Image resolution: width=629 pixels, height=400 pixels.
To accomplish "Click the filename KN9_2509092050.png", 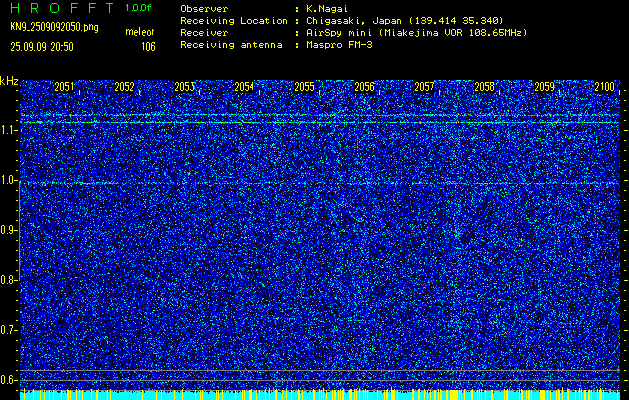I will [54, 27].
